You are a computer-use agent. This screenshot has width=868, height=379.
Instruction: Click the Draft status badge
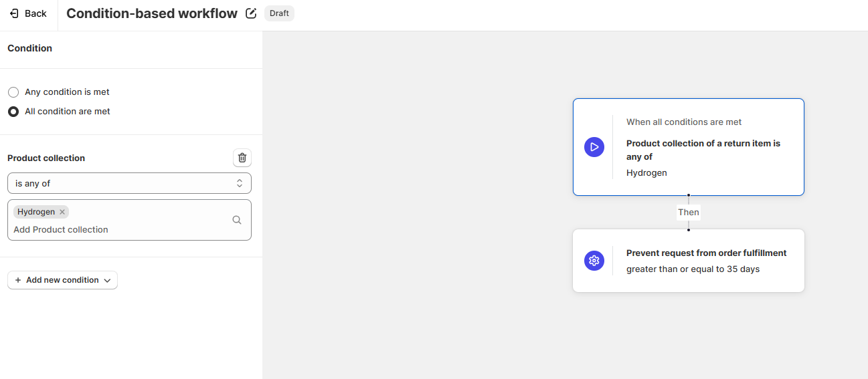279,13
